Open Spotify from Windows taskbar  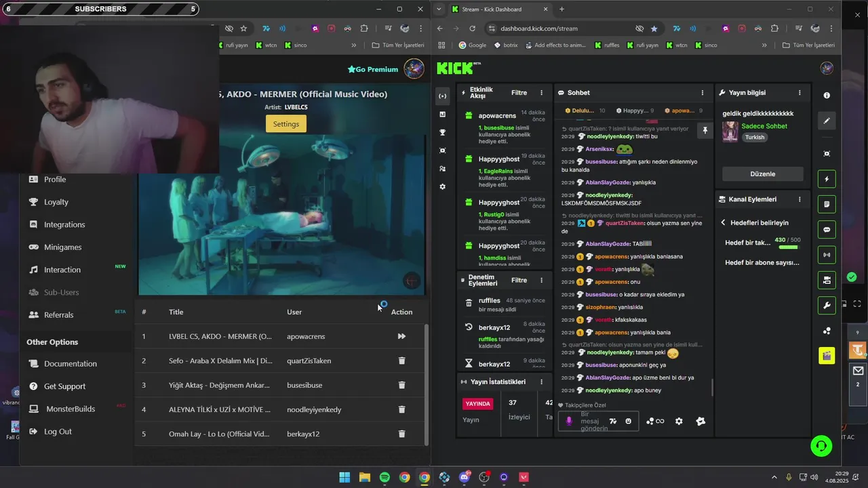pos(384,477)
